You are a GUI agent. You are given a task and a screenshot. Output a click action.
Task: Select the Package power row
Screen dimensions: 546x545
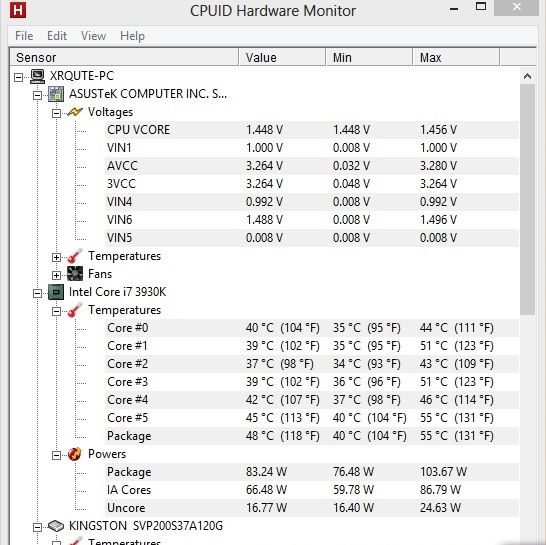click(312, 472)
